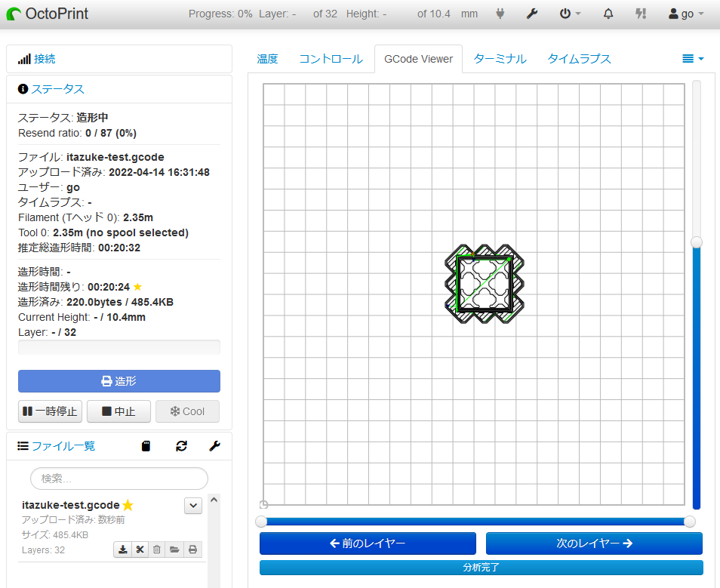Click the vertical layer slider handle
Viewport: 720px width, 588px height.
pos(697,242)
